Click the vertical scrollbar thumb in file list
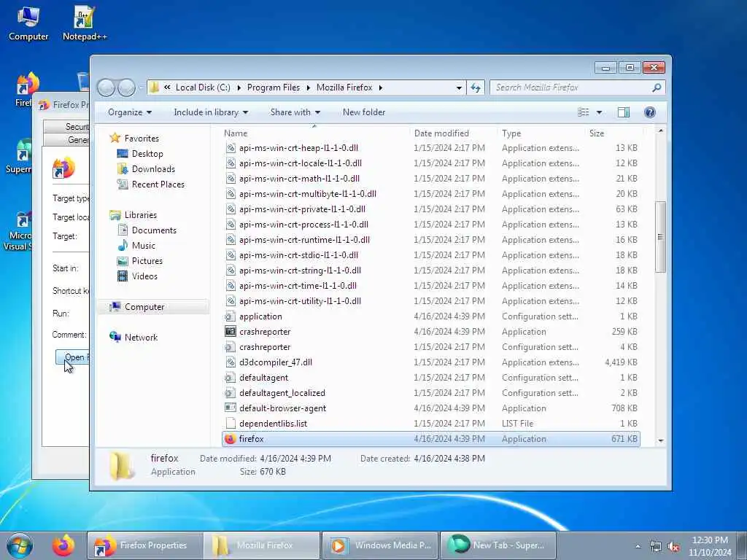Image resolution: width=747 pixels, height=560 pixels. point(660,237)
